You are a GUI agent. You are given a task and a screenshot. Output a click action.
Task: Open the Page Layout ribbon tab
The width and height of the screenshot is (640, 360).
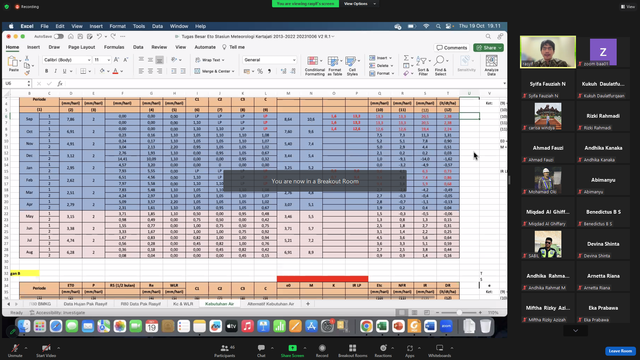click(82, 47)
